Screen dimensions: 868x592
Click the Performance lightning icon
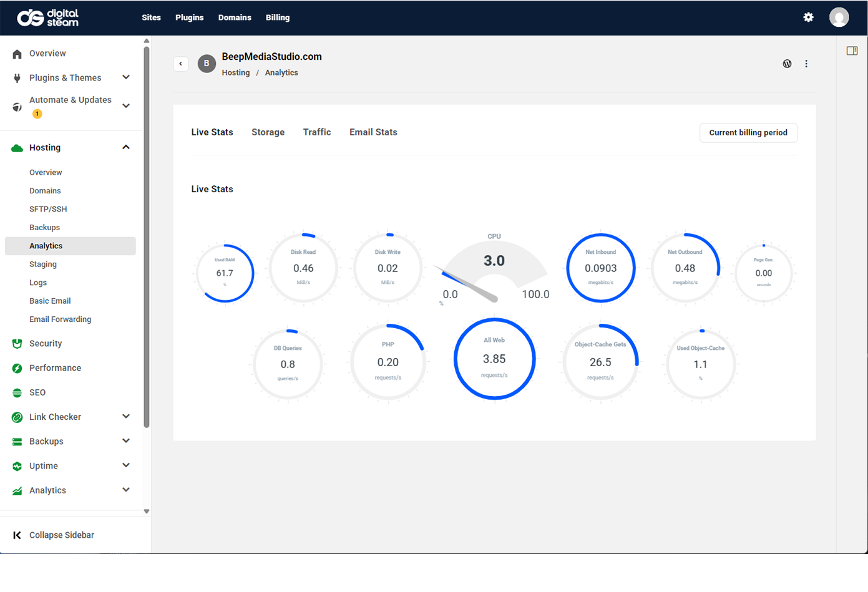coord(17,368)
